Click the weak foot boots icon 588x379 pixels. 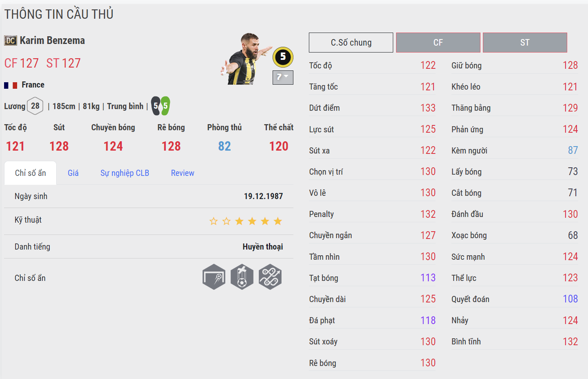tap(161, 106)
